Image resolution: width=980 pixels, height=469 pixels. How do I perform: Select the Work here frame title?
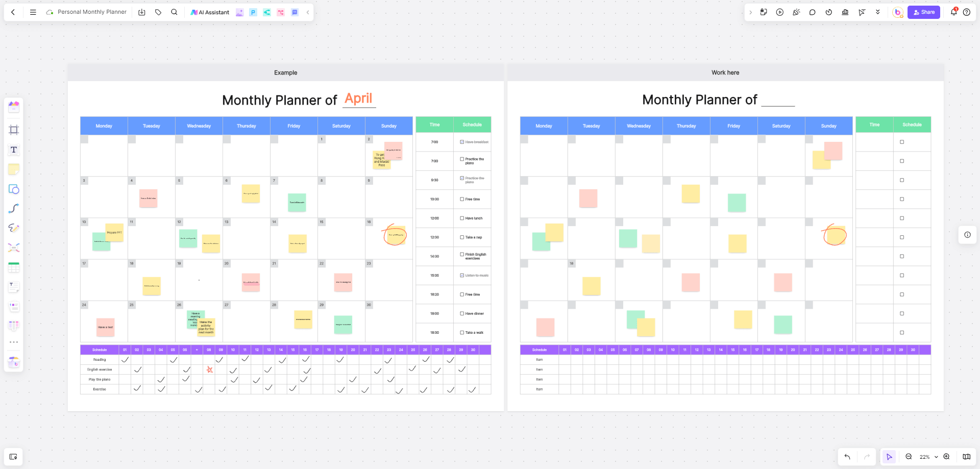click(725, 72)
